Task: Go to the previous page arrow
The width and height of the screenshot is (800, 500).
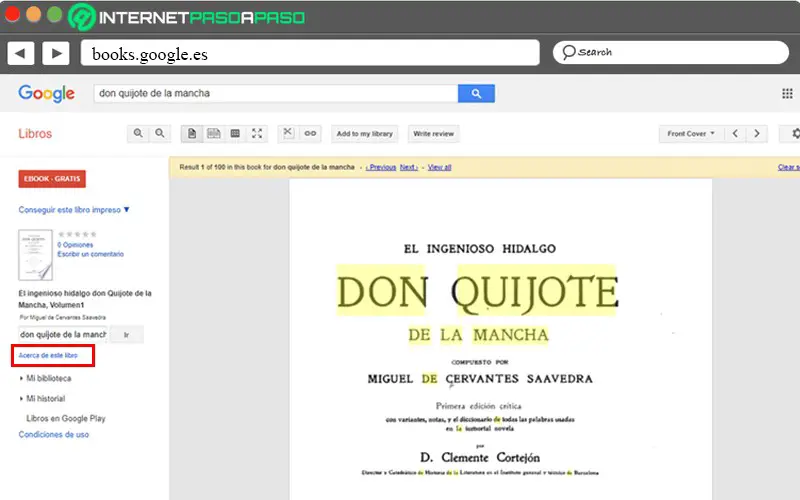Action: 735,133
